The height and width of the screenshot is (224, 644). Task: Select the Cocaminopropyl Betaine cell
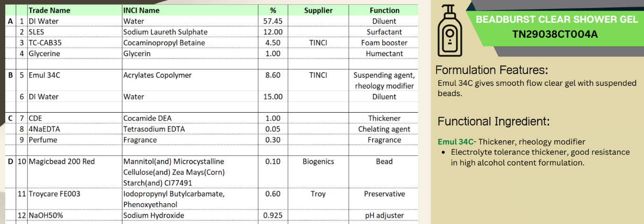point(164,43)
